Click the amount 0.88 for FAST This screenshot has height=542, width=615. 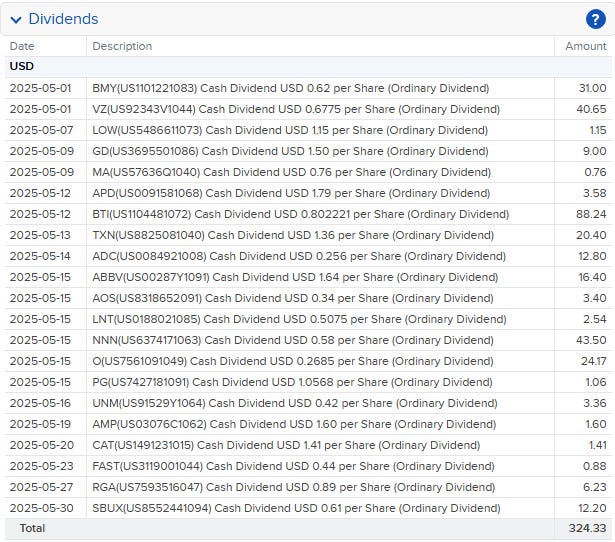tap(595, 466)
